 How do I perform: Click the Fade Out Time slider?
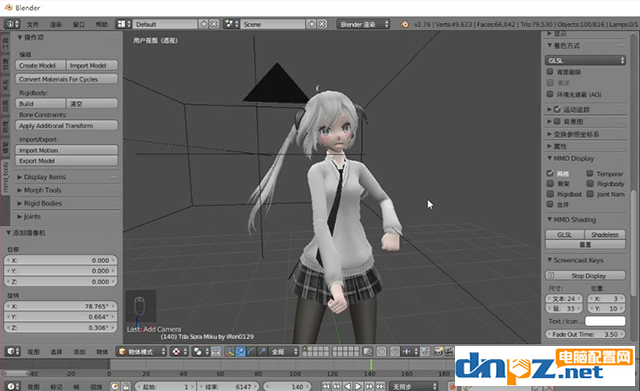point(586,334)
